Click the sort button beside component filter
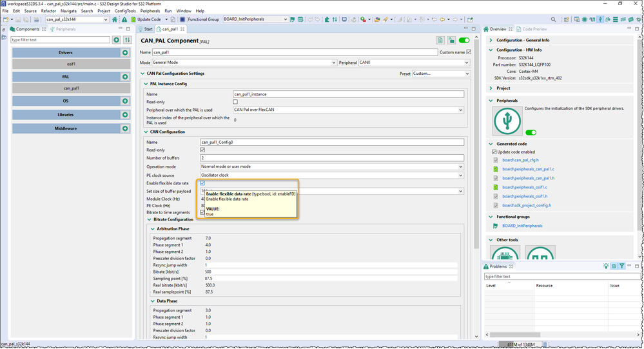 coord(127,40)
